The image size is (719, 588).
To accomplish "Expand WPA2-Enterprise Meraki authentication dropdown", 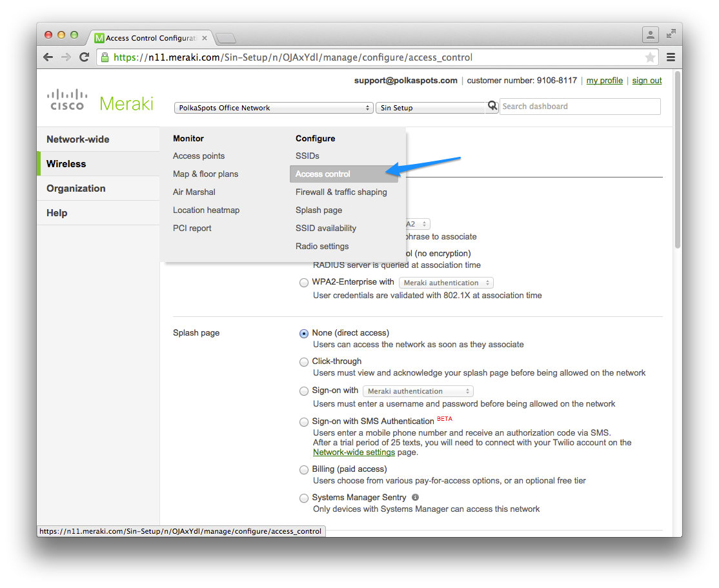I will (446, 283).
